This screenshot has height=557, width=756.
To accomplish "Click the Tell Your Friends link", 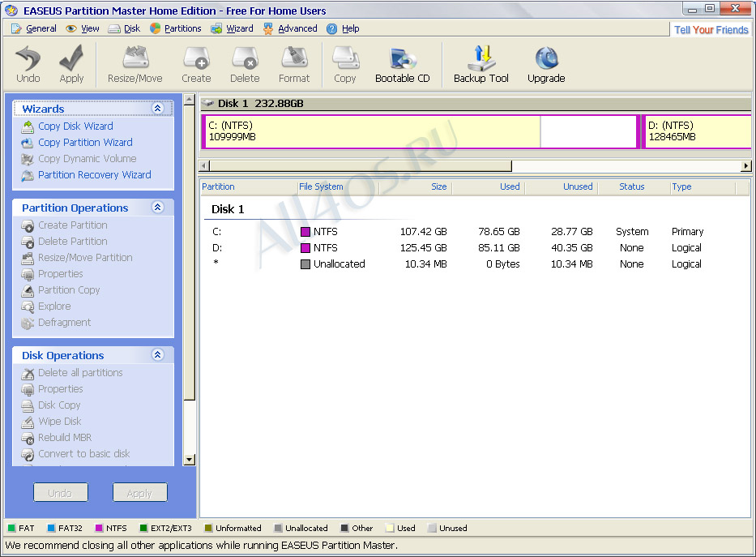I will coord(711,30).
